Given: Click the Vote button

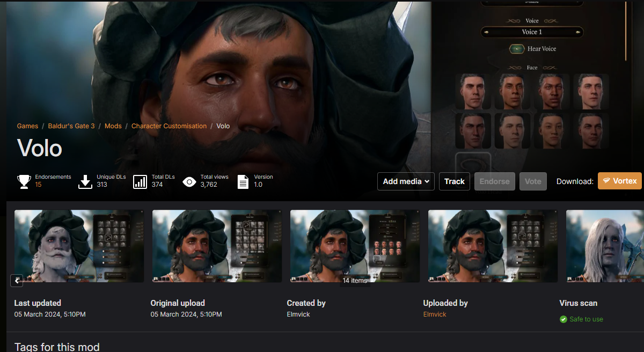Looking at the screenshot, I should 533,181.
